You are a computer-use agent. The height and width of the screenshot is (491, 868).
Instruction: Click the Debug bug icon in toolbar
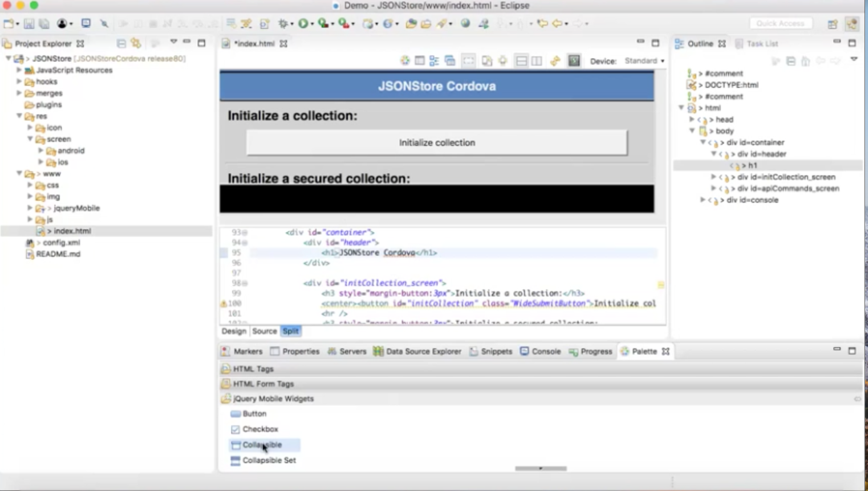coord(284,23)
